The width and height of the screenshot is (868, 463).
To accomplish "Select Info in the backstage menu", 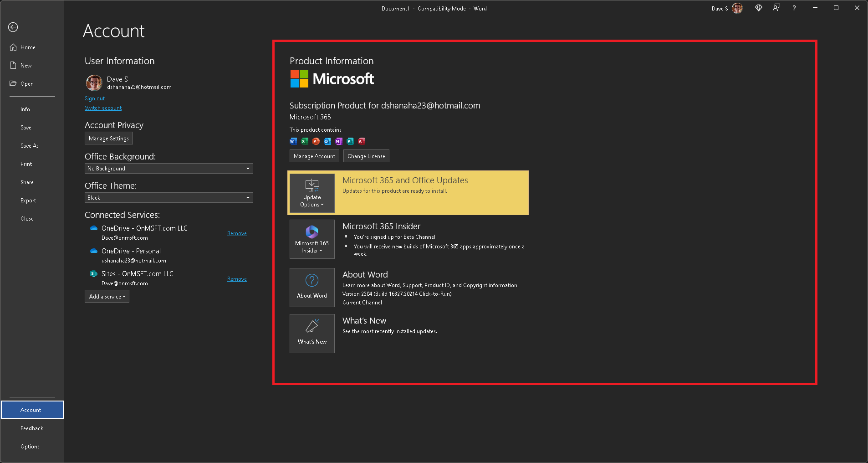I will (25, 109).
